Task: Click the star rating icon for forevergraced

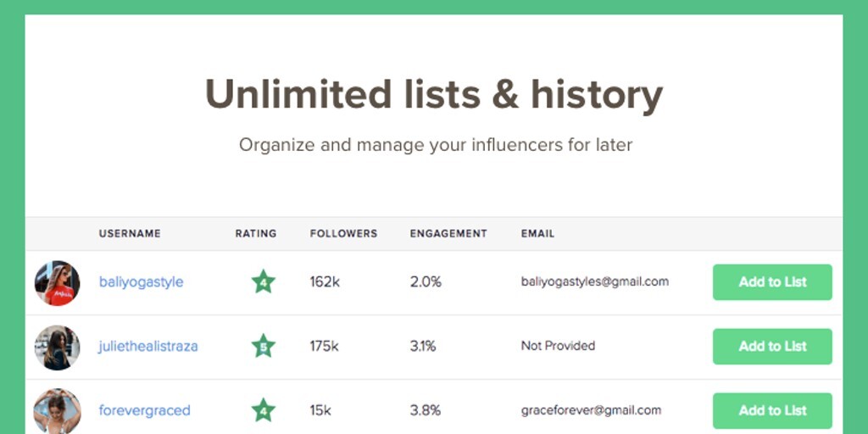Action: [264, 410]
